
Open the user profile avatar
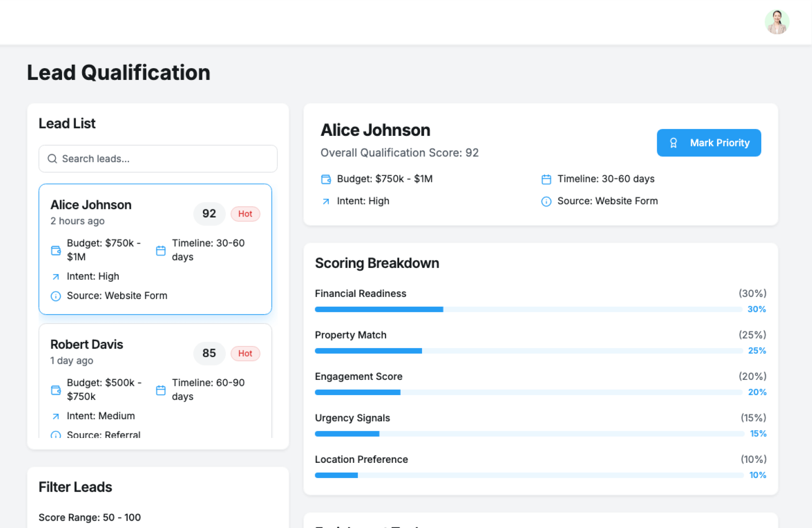pyautogui.click(x=776, y=22)
